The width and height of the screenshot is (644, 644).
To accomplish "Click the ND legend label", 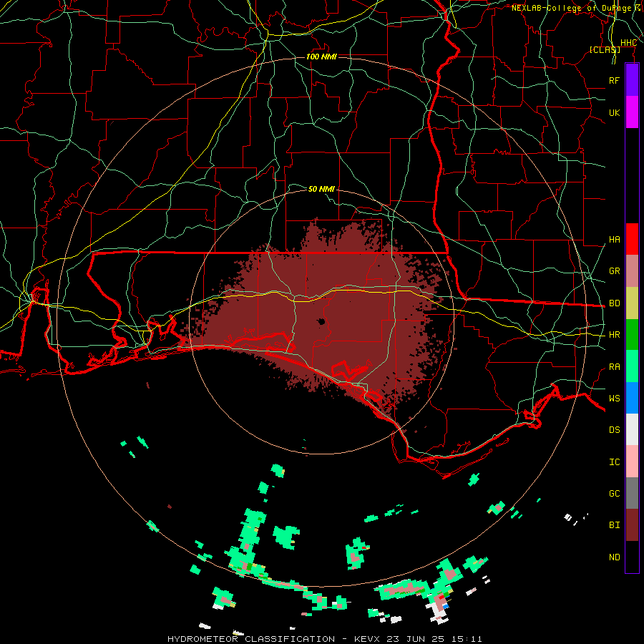I will (614, 557).
